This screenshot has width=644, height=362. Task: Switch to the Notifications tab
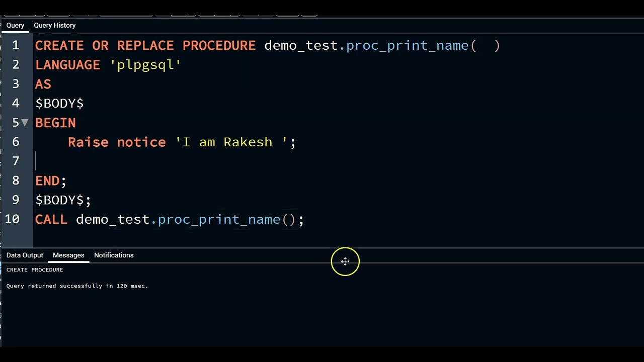pos(114,255)
